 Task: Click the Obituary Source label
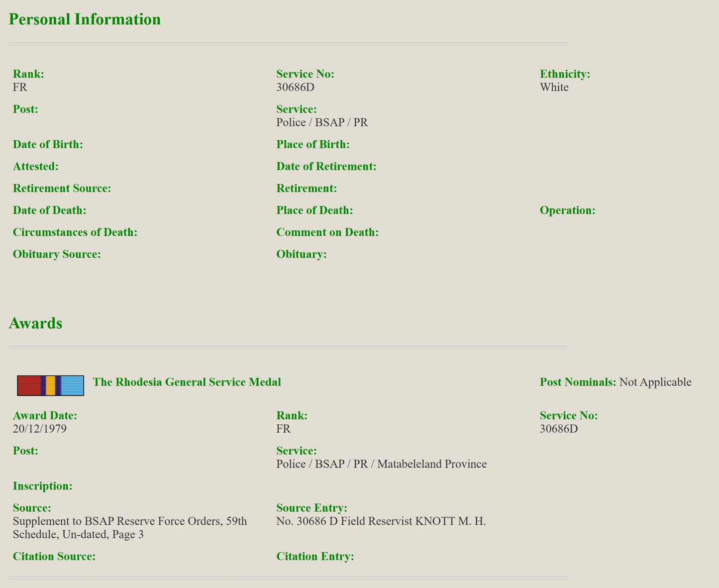(57, 254)
